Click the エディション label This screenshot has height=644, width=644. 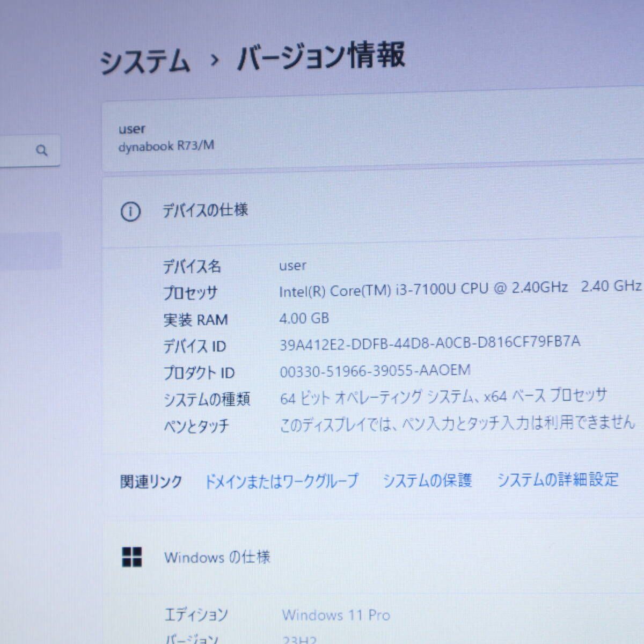(x=196, y=615)
